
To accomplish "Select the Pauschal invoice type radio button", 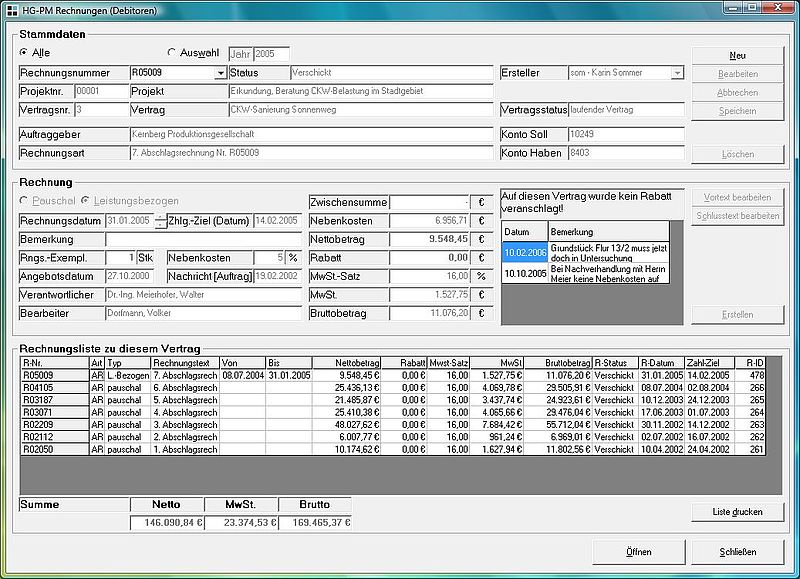I will point(24,201).
